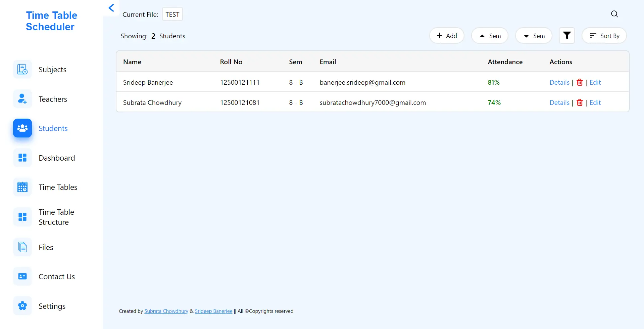This screenshot has height=329, width=644.
Task: Click subratachowdhury7000@gmail.com email cell
Action: click(x=373, y=102)
